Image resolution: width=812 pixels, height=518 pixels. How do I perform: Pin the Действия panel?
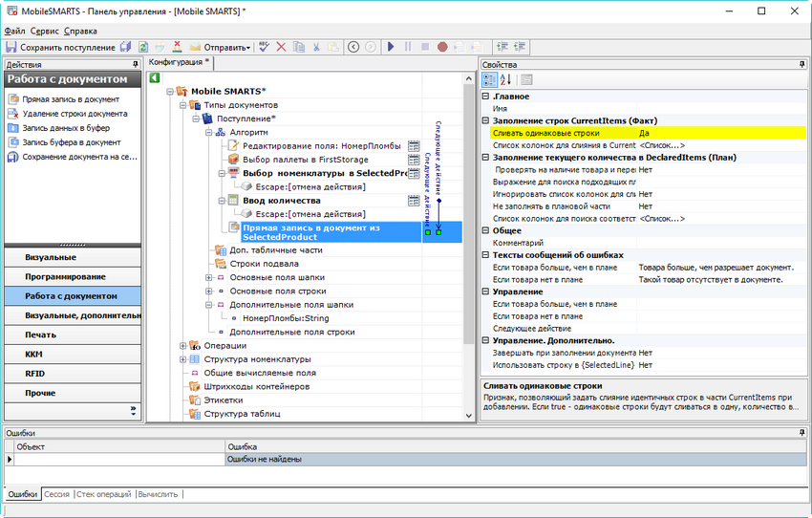(135, 64)
